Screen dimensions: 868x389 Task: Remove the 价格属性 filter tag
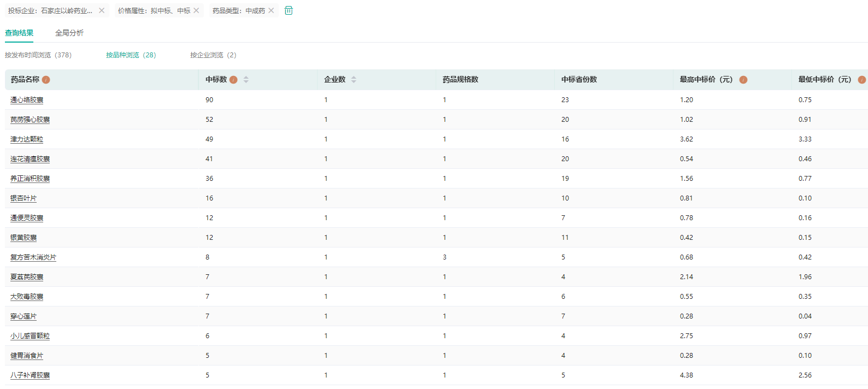click(196, 10)
